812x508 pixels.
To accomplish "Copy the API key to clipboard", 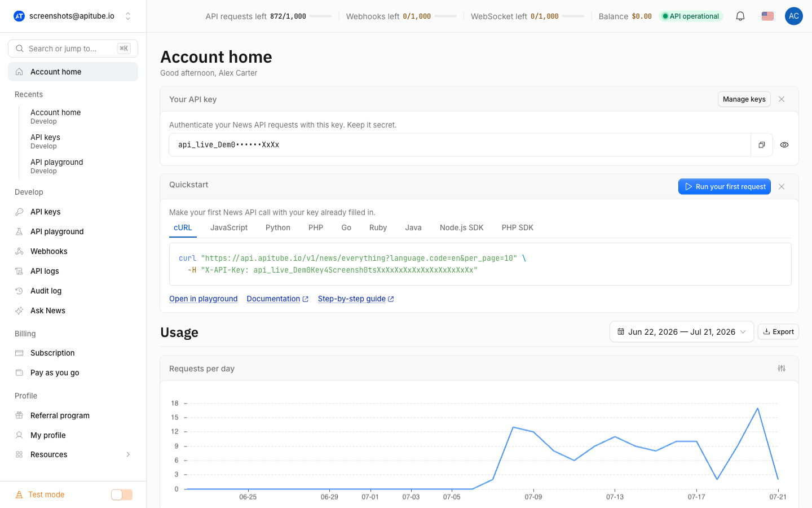I will 762,145.
